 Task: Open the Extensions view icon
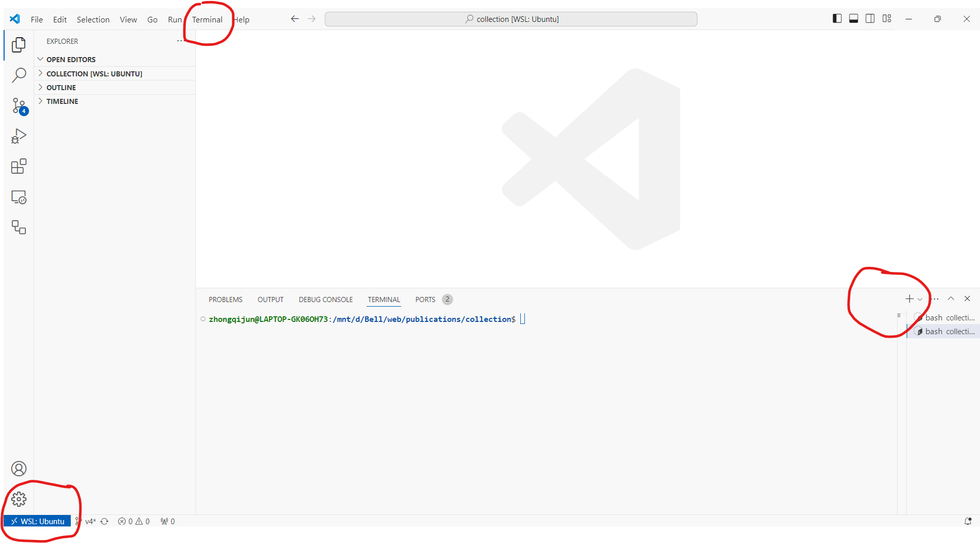pos(19,166)
